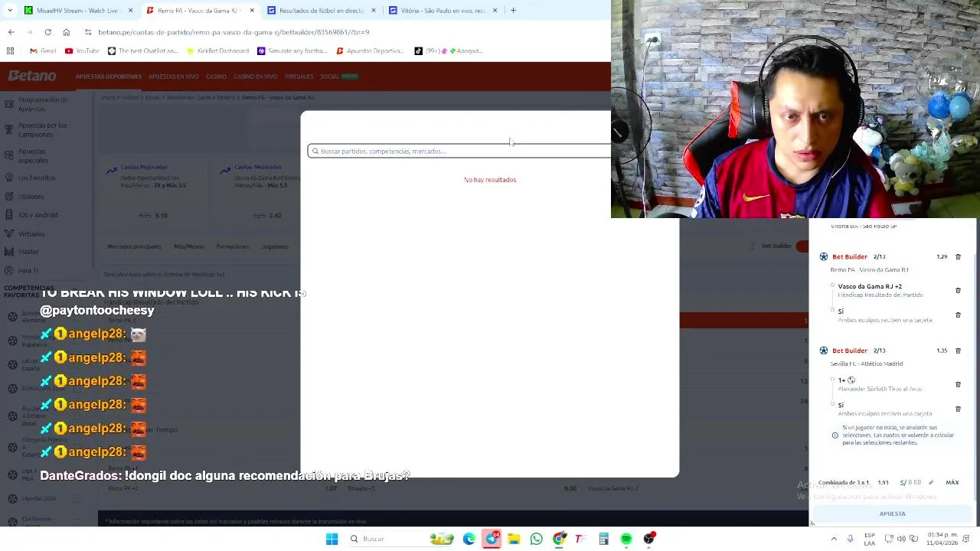This screenshot has width=980, height=551.
Task: Open the Chrome apps grid
Action: pos(10,51)
